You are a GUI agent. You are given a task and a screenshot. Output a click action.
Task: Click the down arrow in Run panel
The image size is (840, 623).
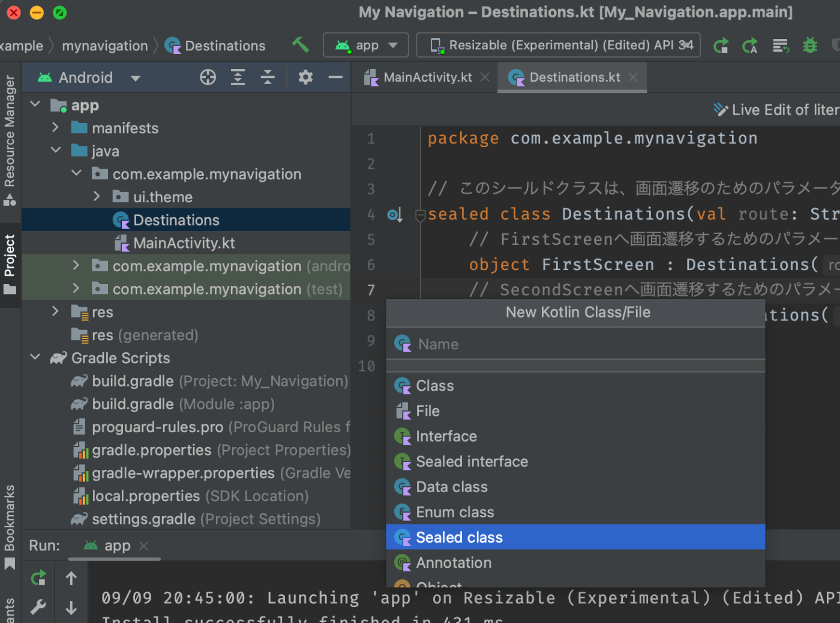71,608
